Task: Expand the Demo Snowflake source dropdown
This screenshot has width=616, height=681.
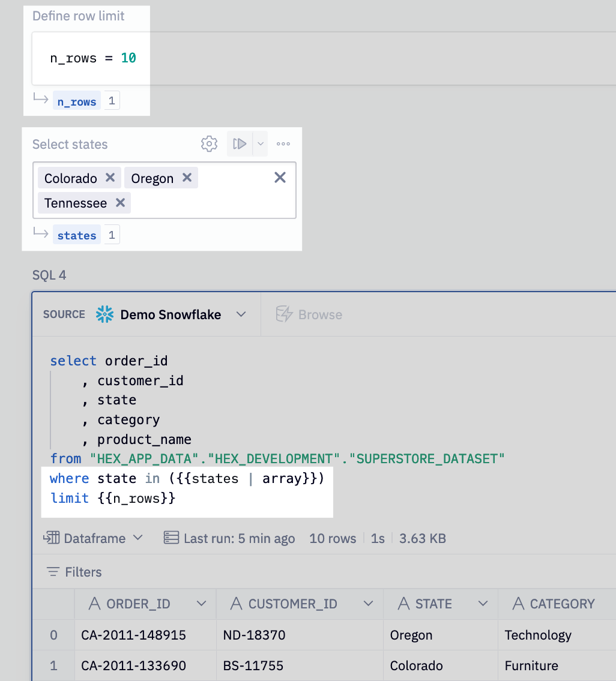Action: pos(241,314)
